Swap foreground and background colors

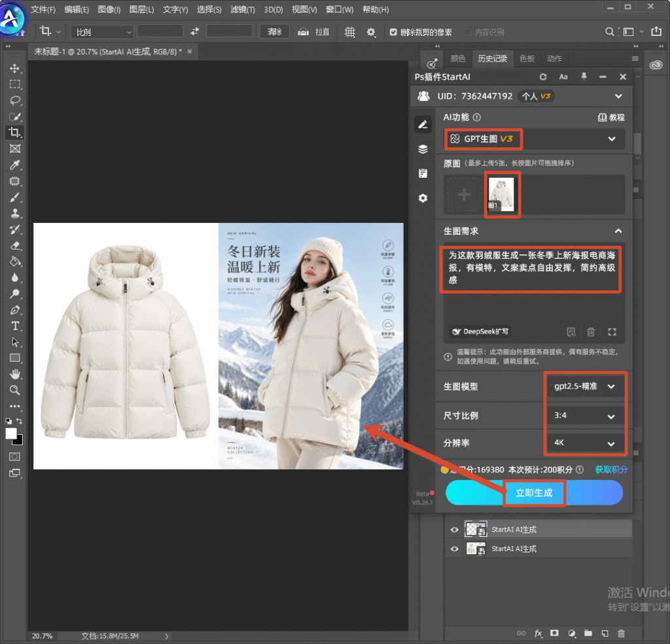pos(19,421)
